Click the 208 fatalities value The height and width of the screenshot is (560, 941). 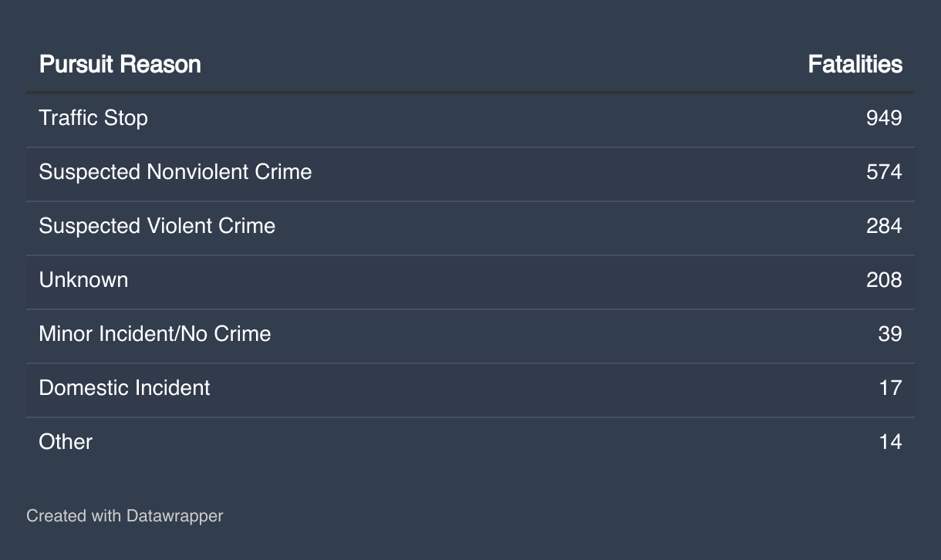[x=884, y=279]
